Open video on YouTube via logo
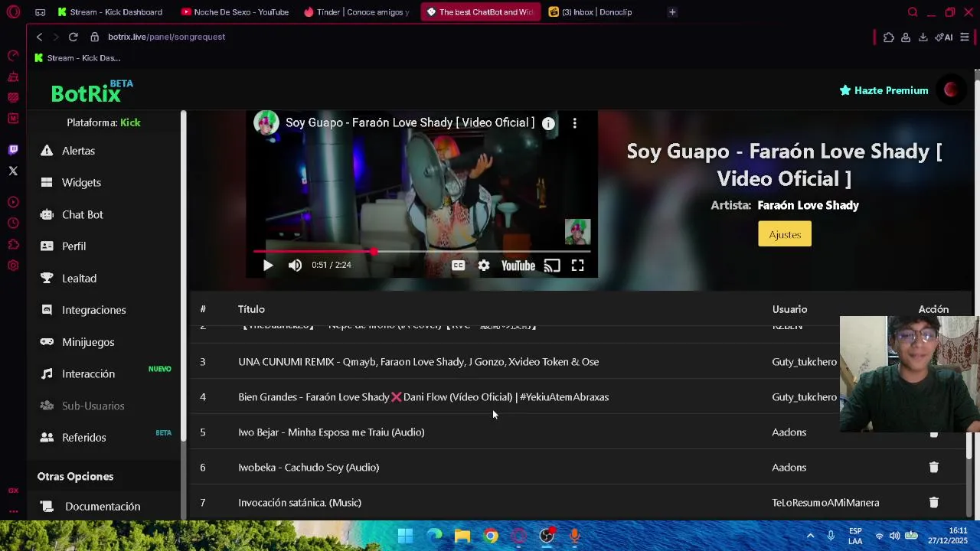980x551 pixels. 518,266
